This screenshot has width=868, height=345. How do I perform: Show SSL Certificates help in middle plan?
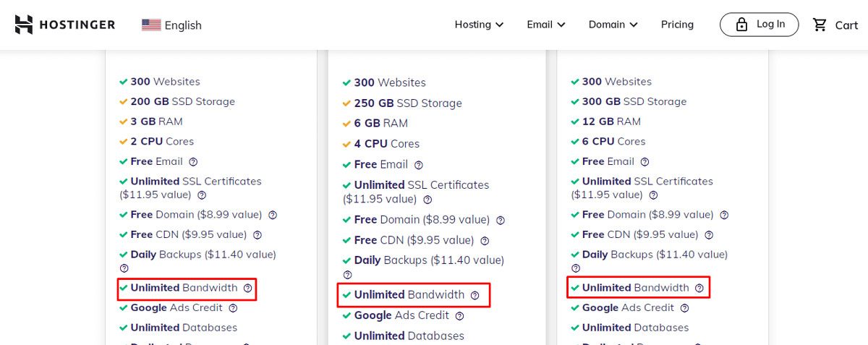(427, 200)
